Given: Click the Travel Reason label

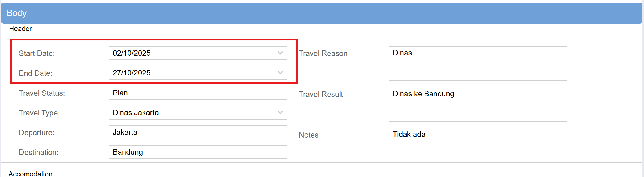Looking at the screenshot, I should coord(323,53).
